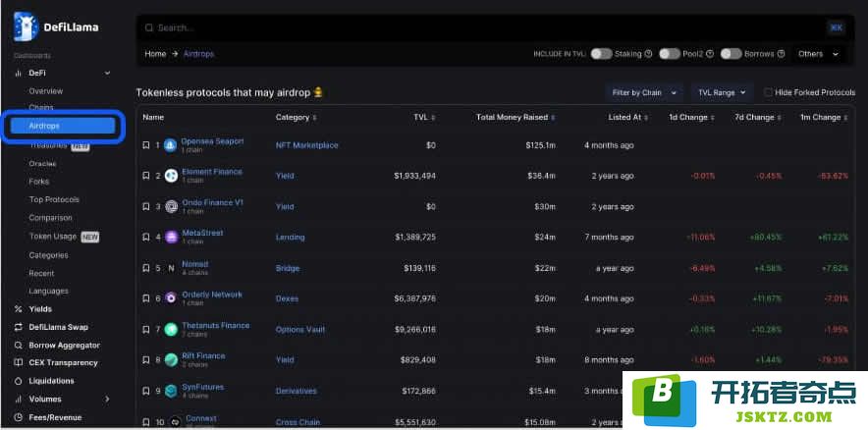Open Options Vault category link
Image resolution: width=868 pixels, height=430 pixels.
[x=300, y=329]
